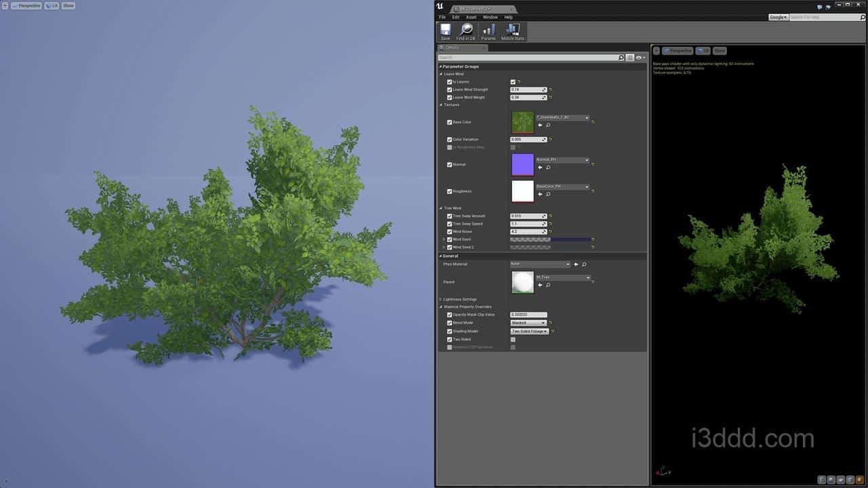Click the Perspective button in the material preview
Image resolution: width=868 pixels, height=488 pixels.
(677, 51)
